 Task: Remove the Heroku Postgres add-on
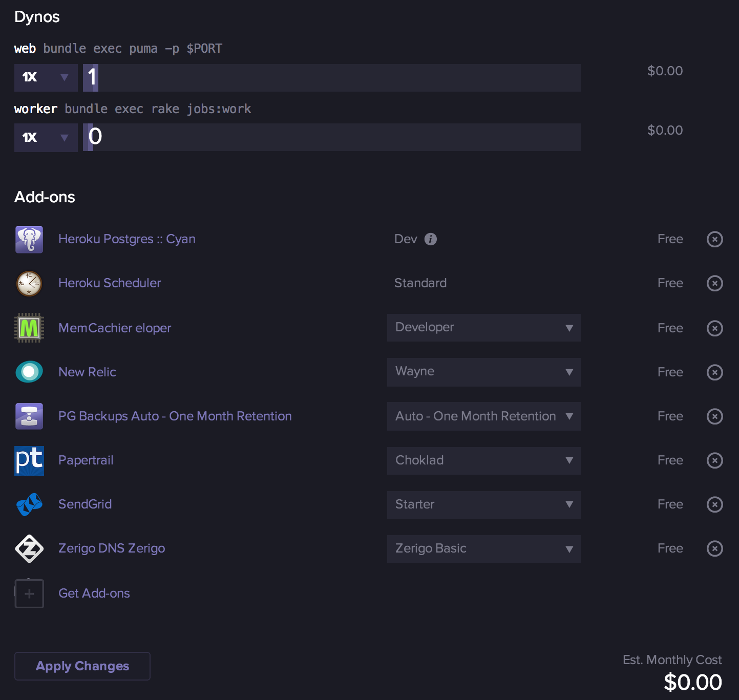tap(715, 239)
